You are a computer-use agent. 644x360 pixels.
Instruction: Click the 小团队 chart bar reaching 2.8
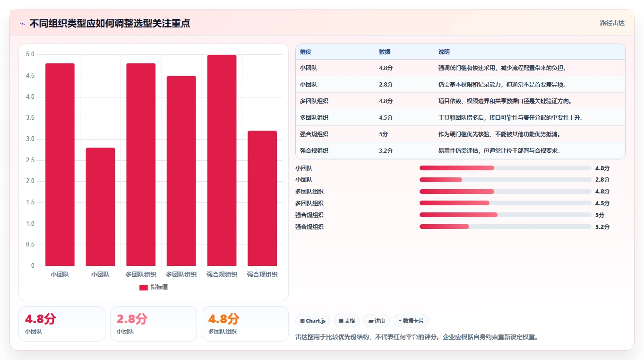tap(100, 207)
